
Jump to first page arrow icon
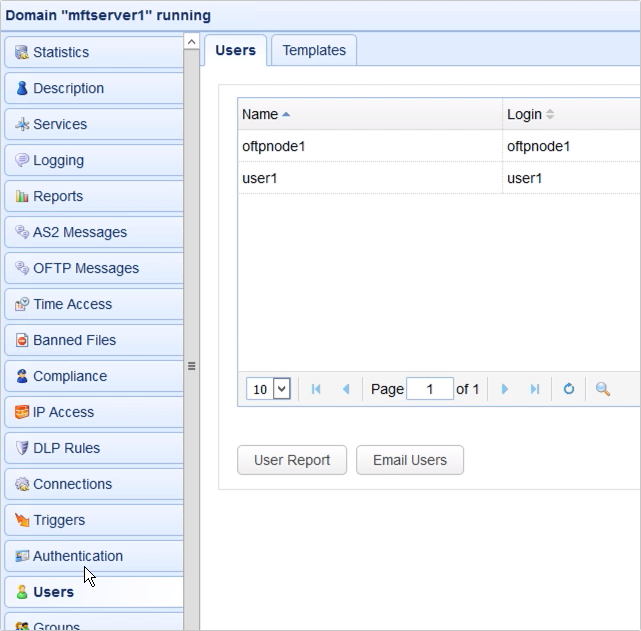click(x=316, y=389)
